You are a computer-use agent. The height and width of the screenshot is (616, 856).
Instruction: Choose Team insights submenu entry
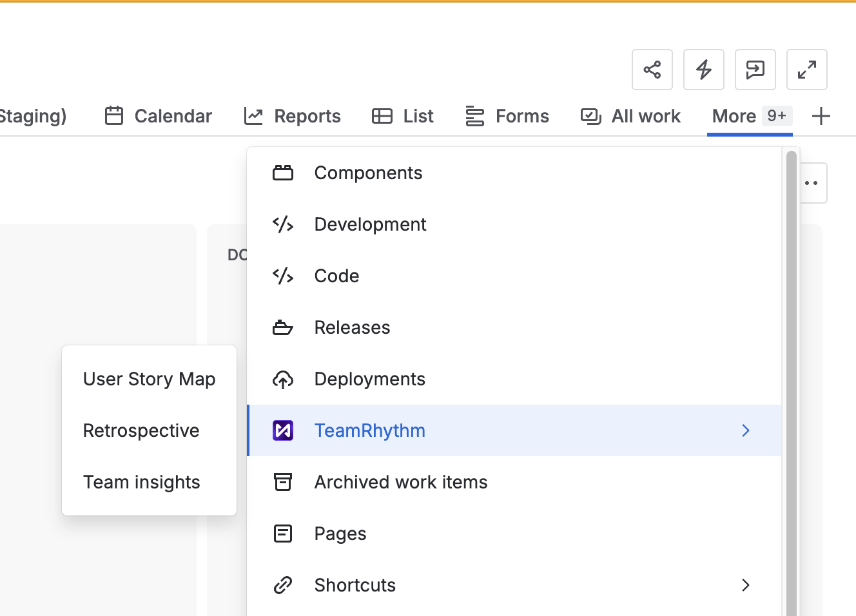tap(142, 482)
